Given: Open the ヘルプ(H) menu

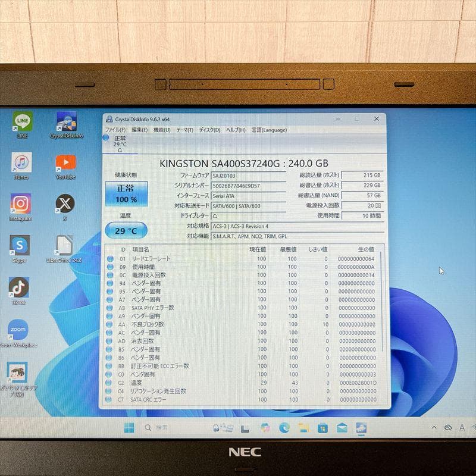Looking at the screenshot, I should [x=236, y=130].
